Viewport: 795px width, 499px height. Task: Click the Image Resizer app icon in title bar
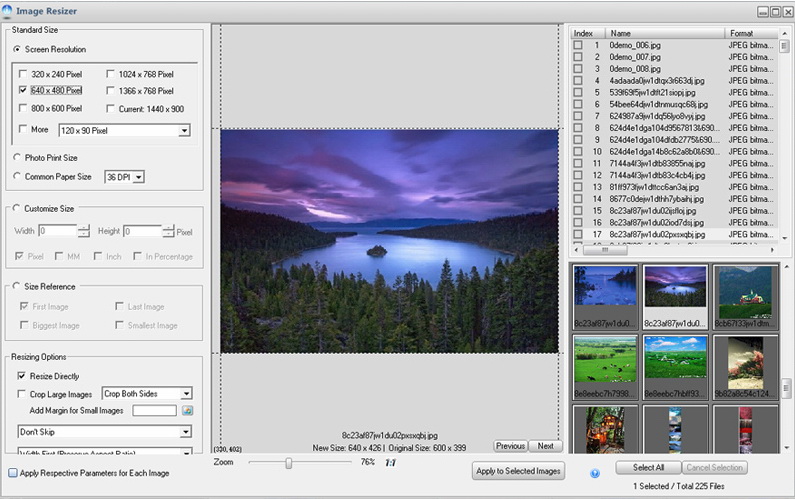point(9,11)
